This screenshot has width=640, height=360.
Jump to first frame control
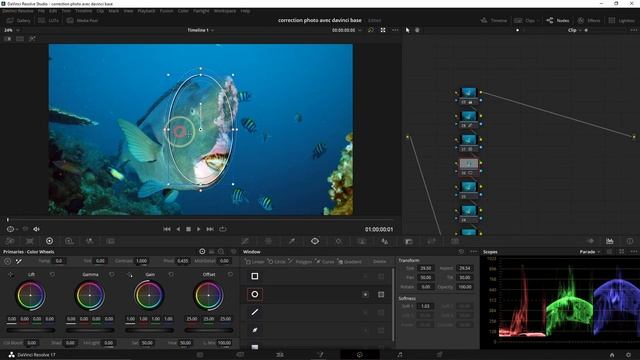pos(167,229)
